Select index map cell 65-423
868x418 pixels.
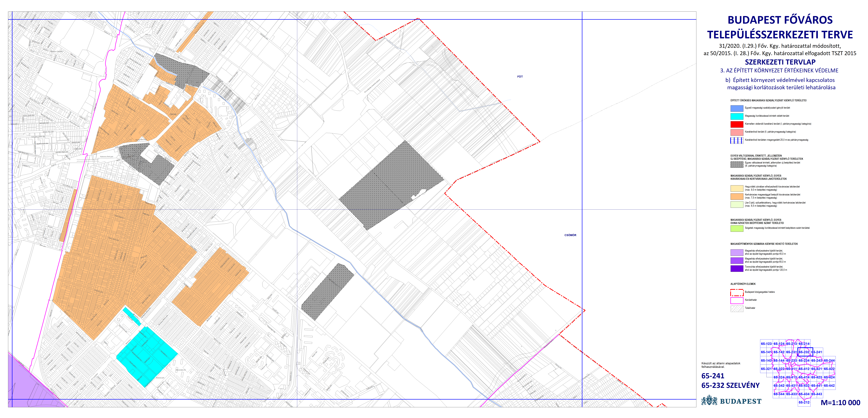click(x=817, y=377)
